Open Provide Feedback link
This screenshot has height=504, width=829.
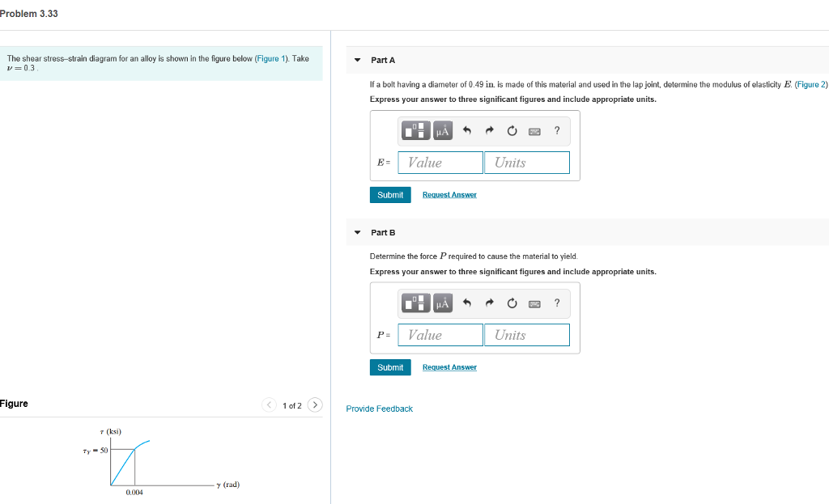[x=379, y=409]
